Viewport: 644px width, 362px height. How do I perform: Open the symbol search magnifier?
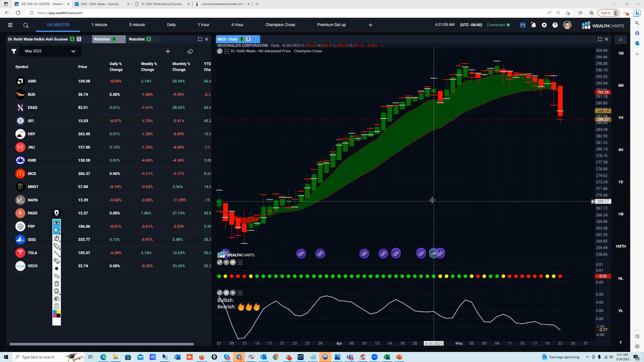[x=26, y=25]
